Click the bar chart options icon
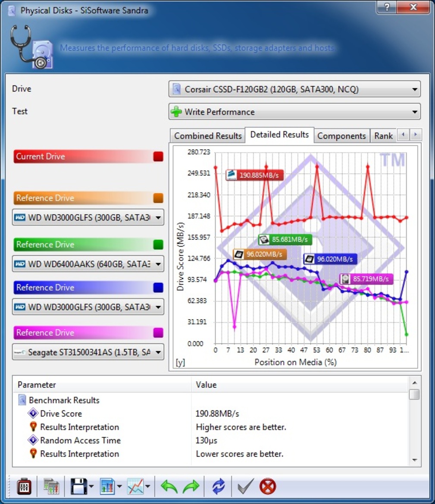This screenshot has width=435, height=504. pos(107,486)
